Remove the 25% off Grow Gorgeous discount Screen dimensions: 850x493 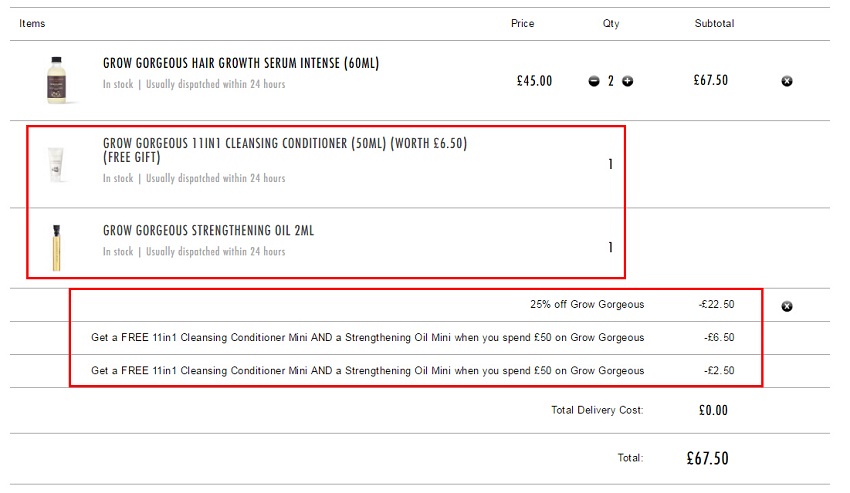[787, 306]
